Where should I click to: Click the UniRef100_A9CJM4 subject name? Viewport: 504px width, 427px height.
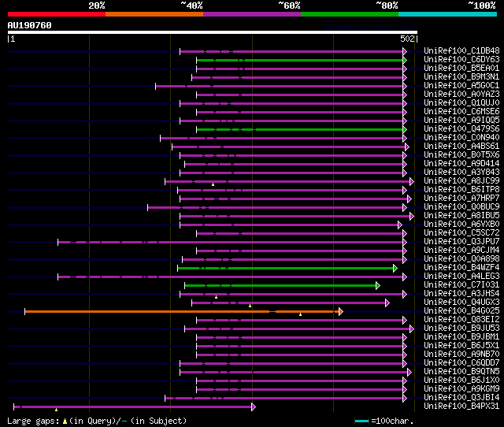[461, 251]
